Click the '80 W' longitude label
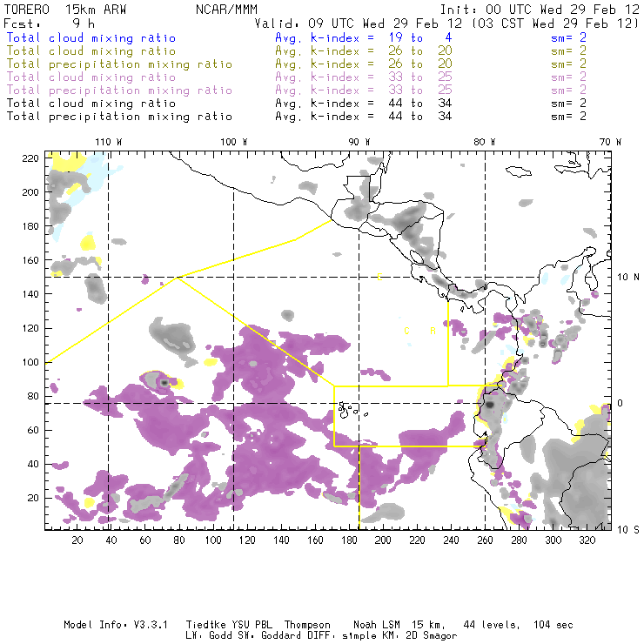This screenshot has height=644, width=644. pos(484,142)
